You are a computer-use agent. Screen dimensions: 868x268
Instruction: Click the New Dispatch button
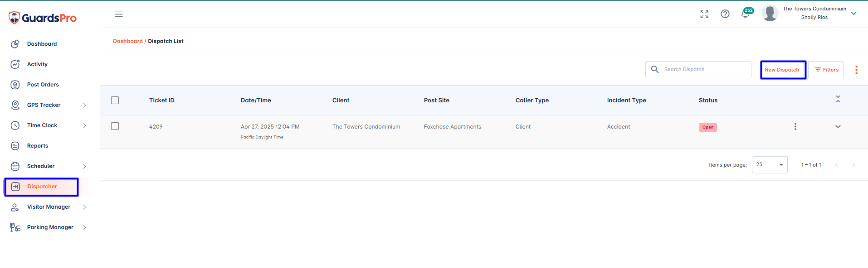click(783, 70)
